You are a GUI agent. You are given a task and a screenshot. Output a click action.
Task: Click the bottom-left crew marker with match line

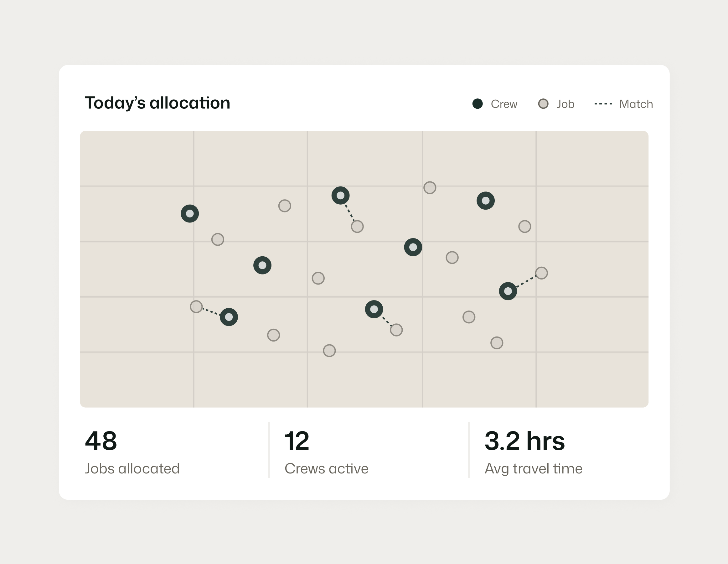[229, 317]
